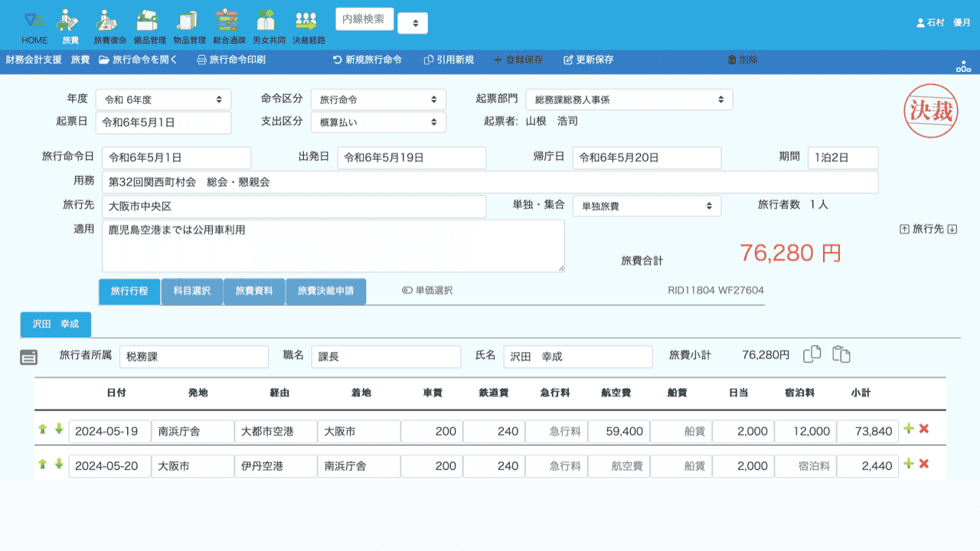Expand the 年度 dropdown showing 令和 6年度
This screenshot has width=980, height=551.
[163, 99]
